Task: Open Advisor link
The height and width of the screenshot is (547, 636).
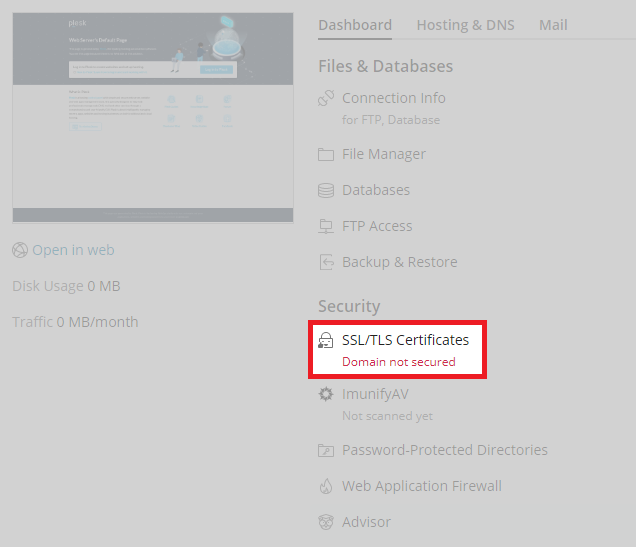Action: (x=366, y=522)
